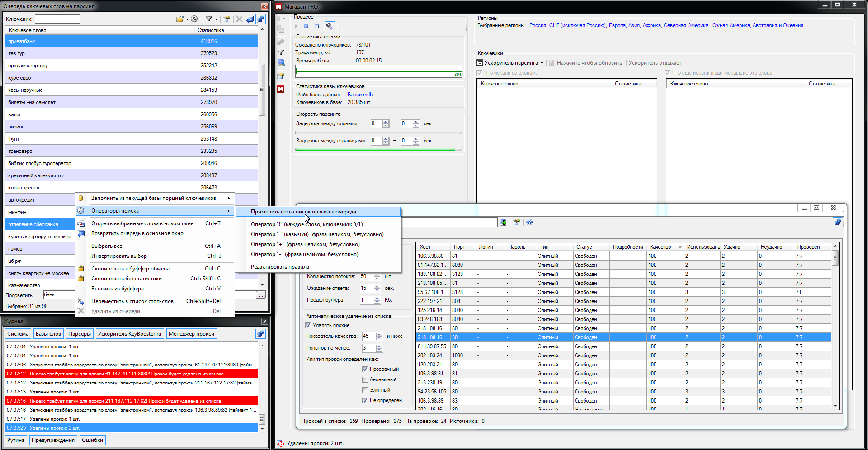
Task: Toggle the Прозрачный proxy type checkbox
Action: coord(365,369)
